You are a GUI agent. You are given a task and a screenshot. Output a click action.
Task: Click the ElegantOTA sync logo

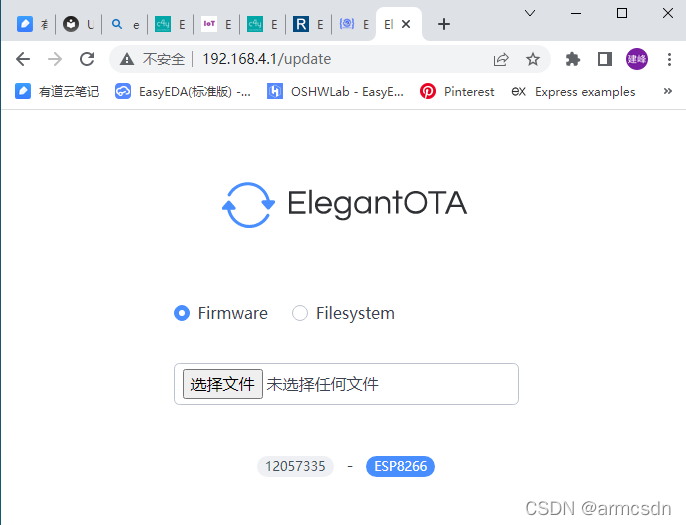coord(248,205)
